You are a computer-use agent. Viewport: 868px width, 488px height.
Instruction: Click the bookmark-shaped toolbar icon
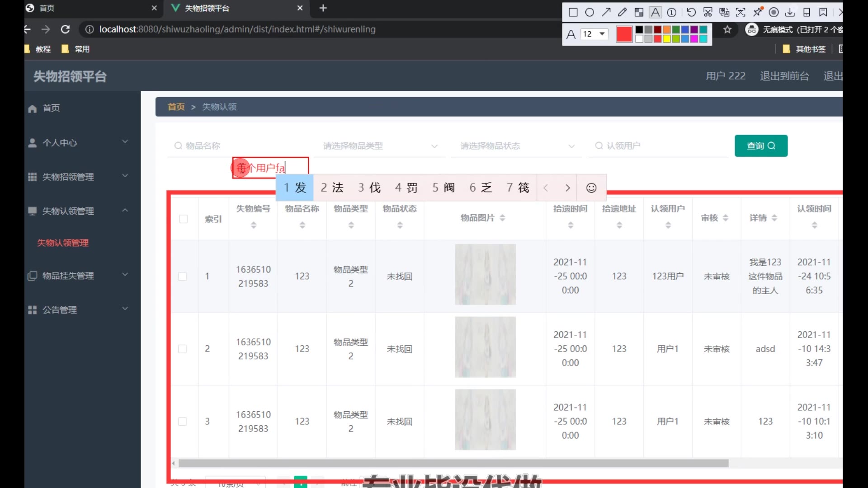823,12
